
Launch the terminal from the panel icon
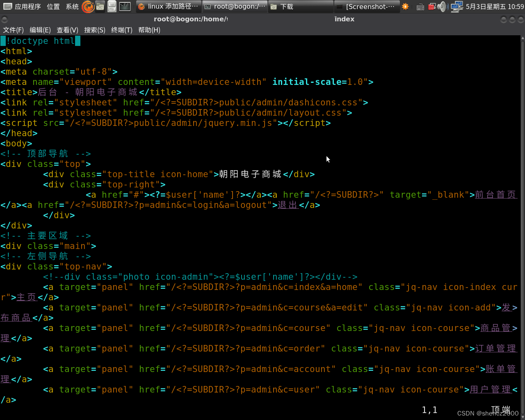click(x=125, y=7)
